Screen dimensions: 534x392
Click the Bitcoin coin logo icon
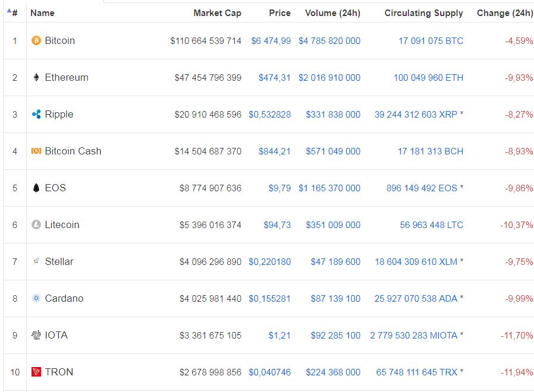[36, 40]
